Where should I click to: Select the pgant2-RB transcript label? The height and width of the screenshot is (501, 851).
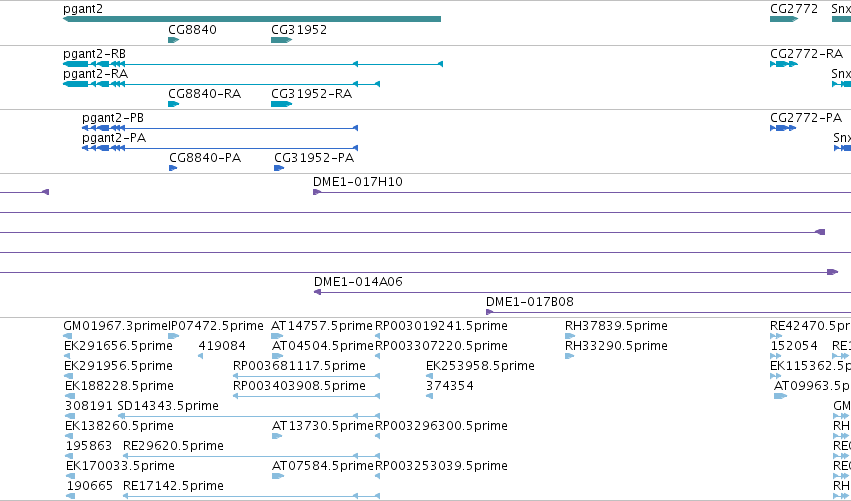click(94, 54)
